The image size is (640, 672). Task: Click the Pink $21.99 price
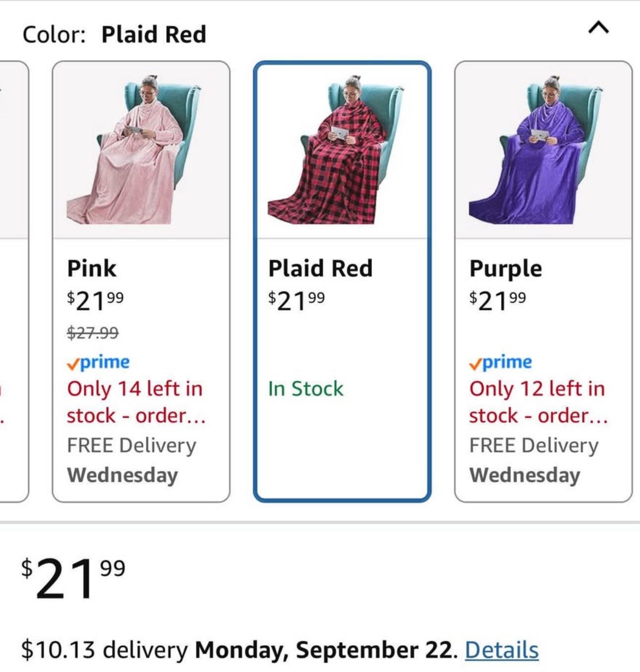(95, 300)
